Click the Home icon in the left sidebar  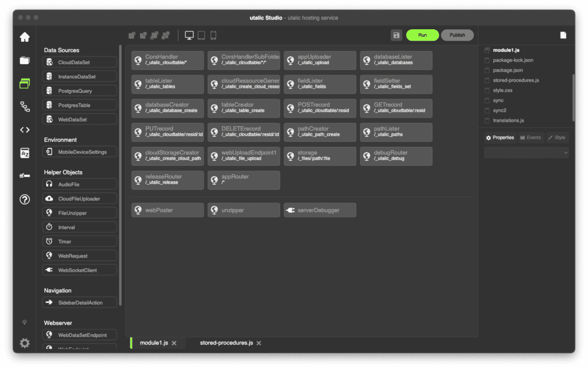[25, 37]
